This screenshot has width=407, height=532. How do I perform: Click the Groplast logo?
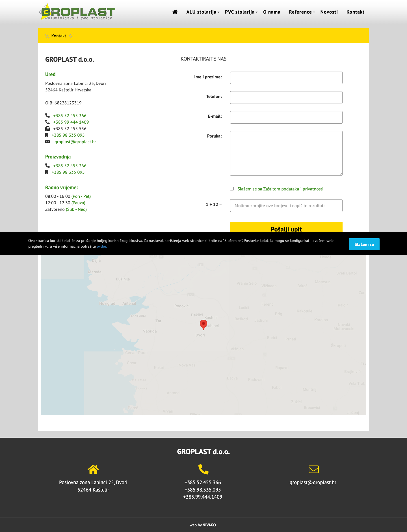(x=77, y=12)
